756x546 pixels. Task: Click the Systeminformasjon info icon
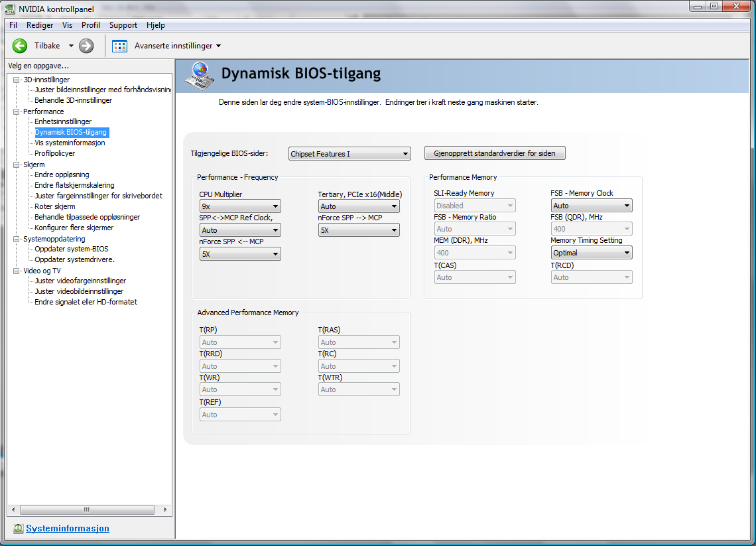pyautogui.click(x=19, y=528)
